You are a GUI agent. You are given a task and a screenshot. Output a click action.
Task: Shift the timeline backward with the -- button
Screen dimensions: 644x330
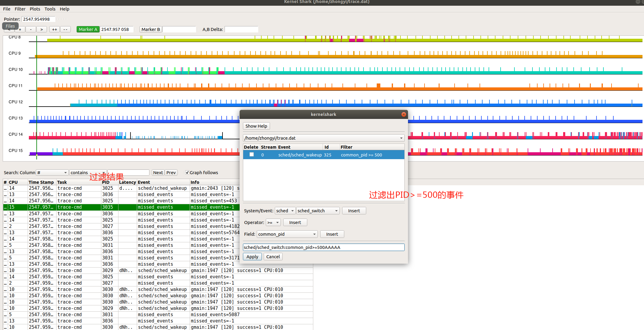pos(65,29)
